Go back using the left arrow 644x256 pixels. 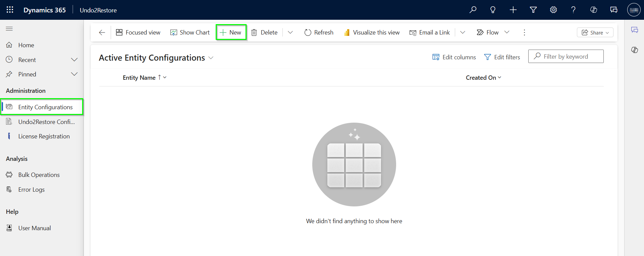click(102, 33)
